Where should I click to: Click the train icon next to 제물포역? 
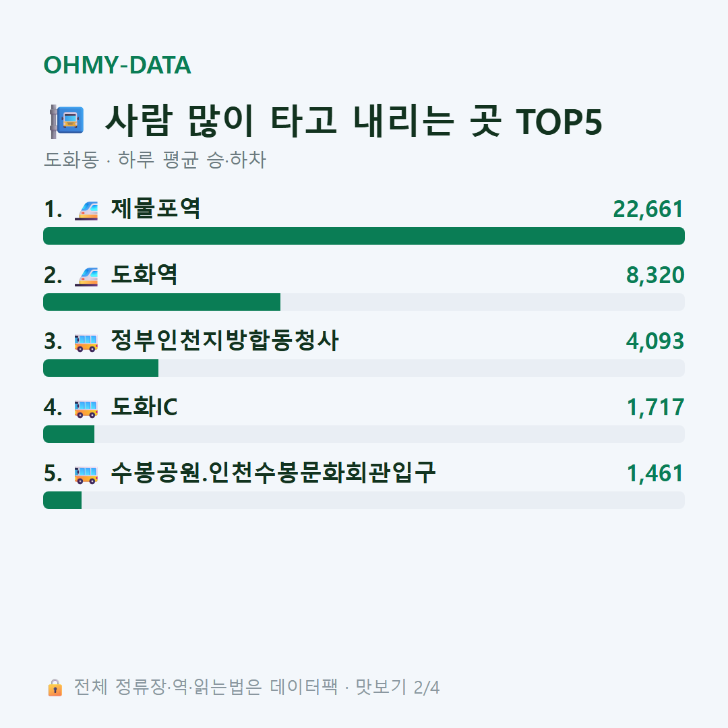point(86,210)
